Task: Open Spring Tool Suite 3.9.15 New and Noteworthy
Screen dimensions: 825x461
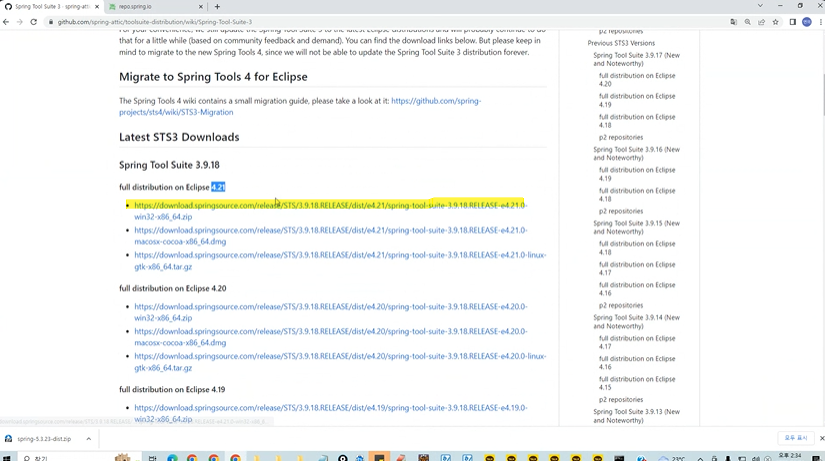Action: tap(637, 227)
